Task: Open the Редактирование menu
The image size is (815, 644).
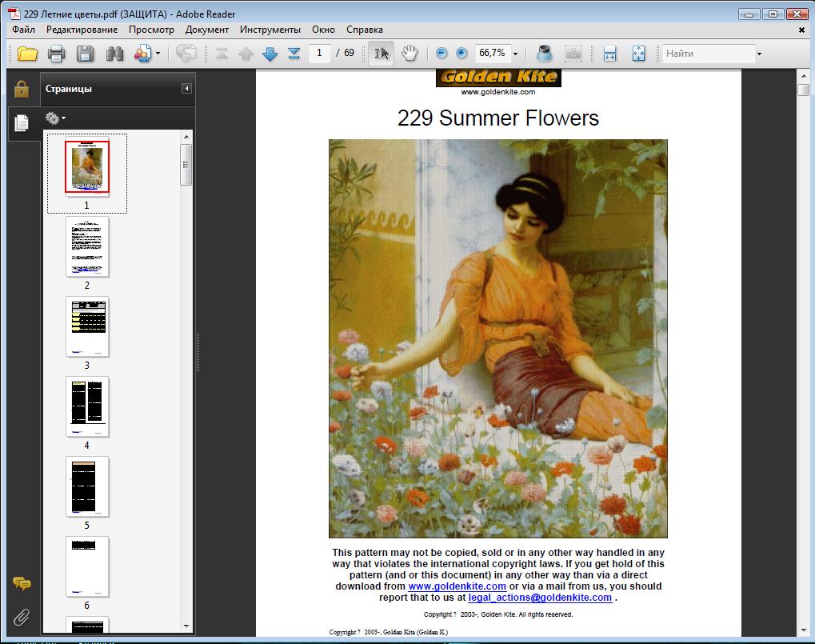Action: pos(82,30)
